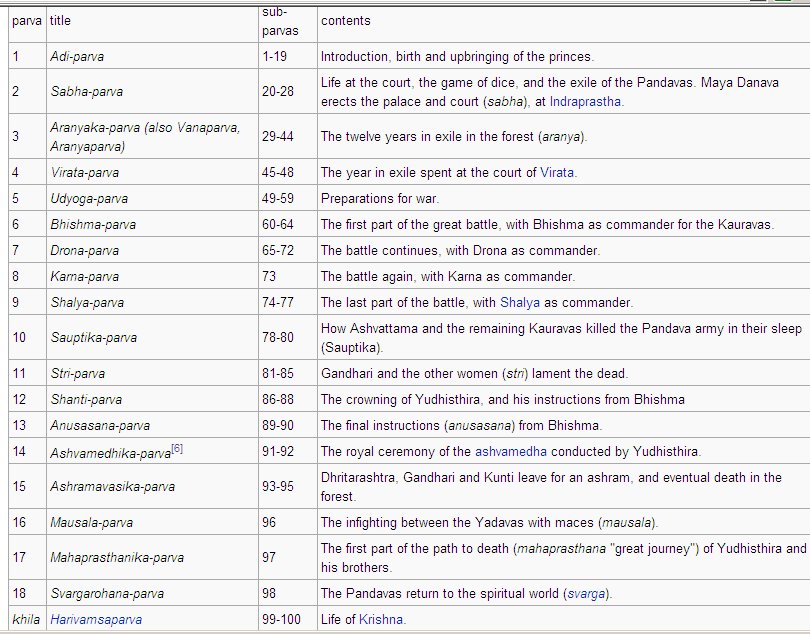Select the Drona-parva title cell

click(x=152, y=250)
